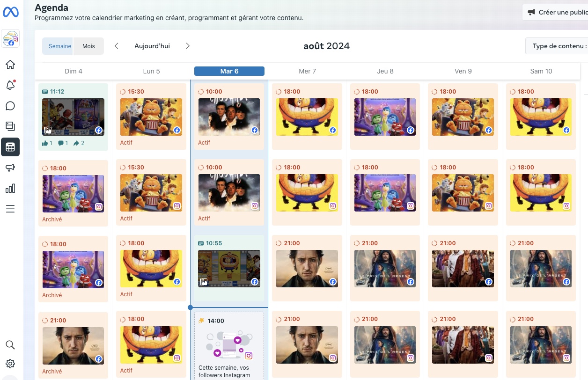Viewport: 588px width, 380px height.
Task: Open the Mar 6 10:55 published post
Action: click(229, 269)
